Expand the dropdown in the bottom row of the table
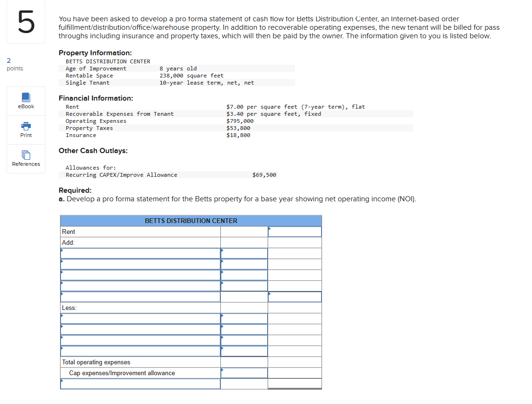The image size is (532, 404). (140, 384)
